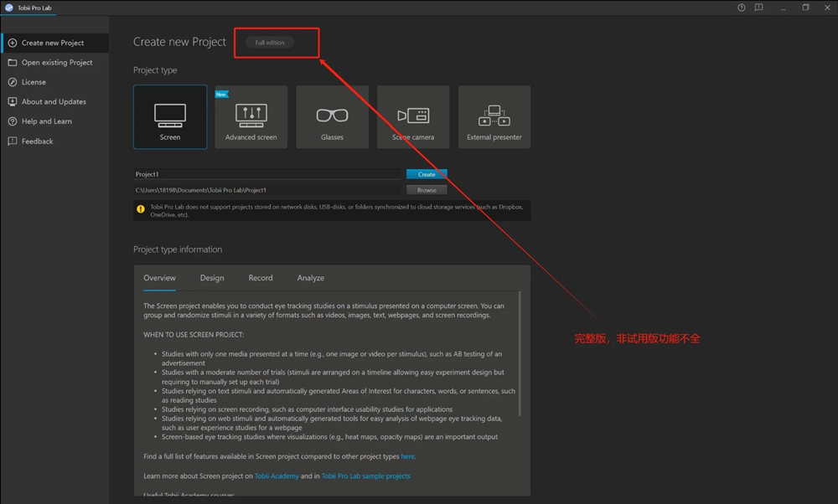Switch to the Overview tab
This screenshot has width=838, height=504.
click(159, 278)
